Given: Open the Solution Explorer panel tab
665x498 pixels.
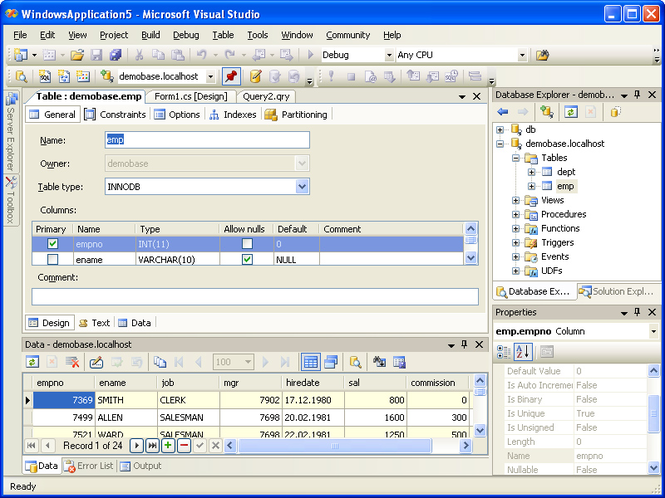Looking at the screenshot, I should 618,291.
